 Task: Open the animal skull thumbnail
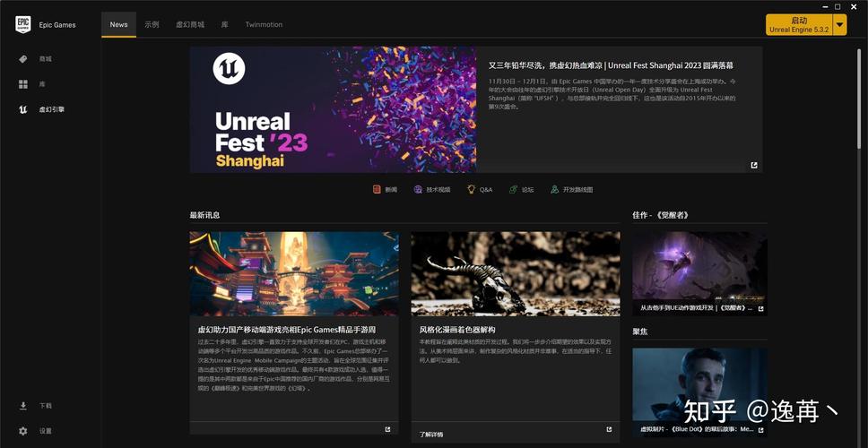pos(516,274)
